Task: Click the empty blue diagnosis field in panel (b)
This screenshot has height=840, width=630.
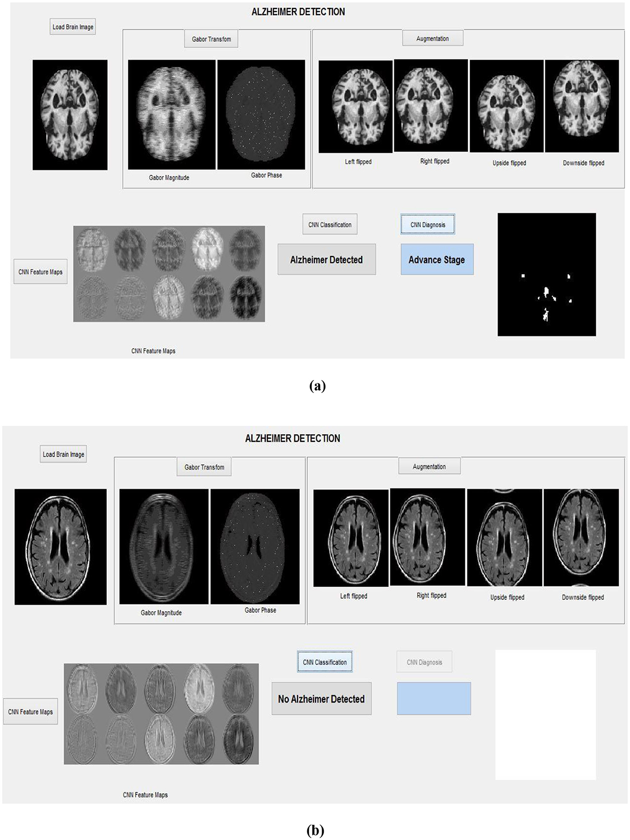Action: 434,698
